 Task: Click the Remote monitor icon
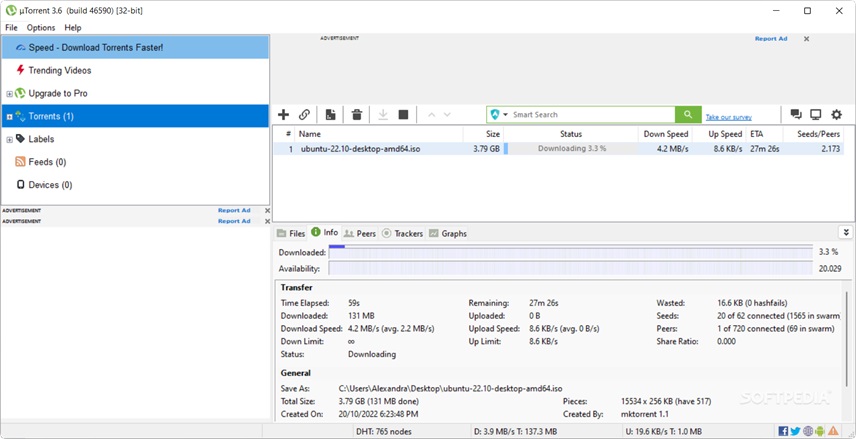pos(816,115)
